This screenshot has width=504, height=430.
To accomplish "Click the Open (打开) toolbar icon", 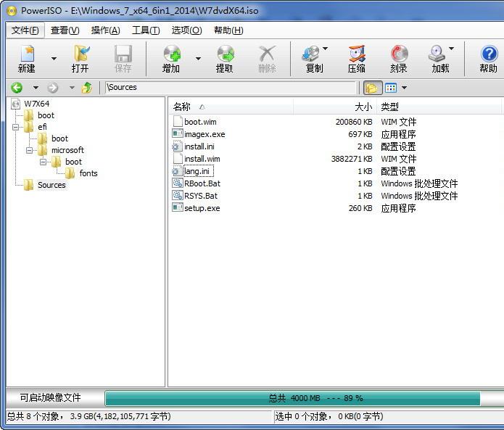I will tap(81, 54).
